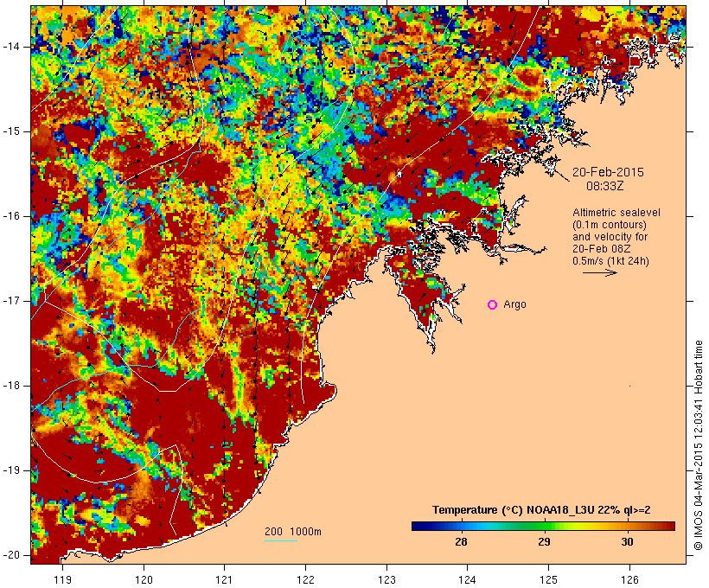Click the temperature color bar gradient
The width and height of the screenshot is (709, 588).
pyautogui.click(x=543, y=526)
